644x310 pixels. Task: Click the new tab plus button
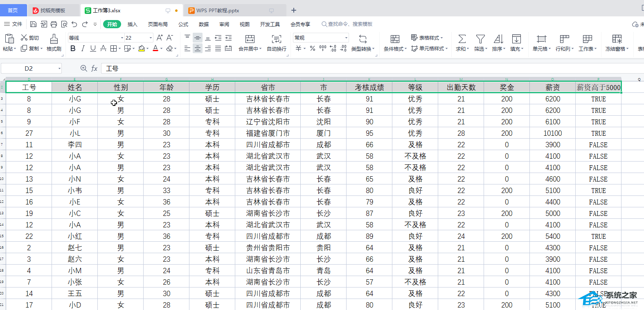(293, 10)
